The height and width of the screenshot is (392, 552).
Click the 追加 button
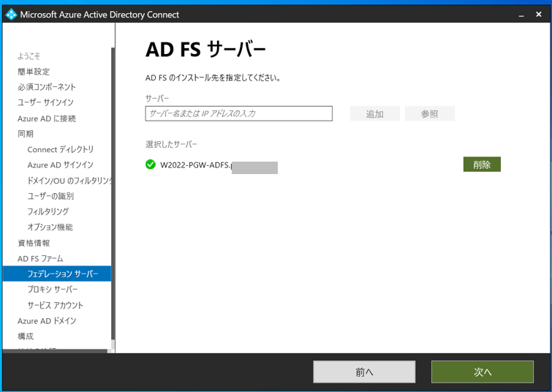(374, 113)
